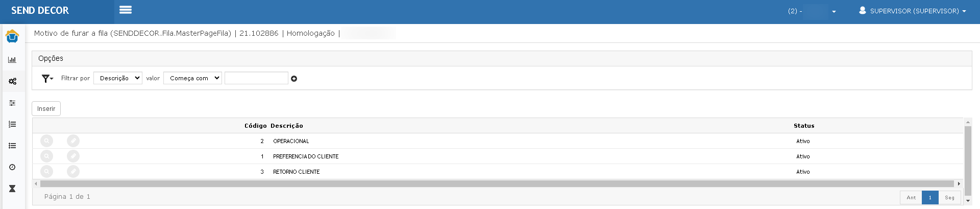Expand the SUPERVISOR user menu
This screenshot has height=209, width=980.
coord(912,11)
